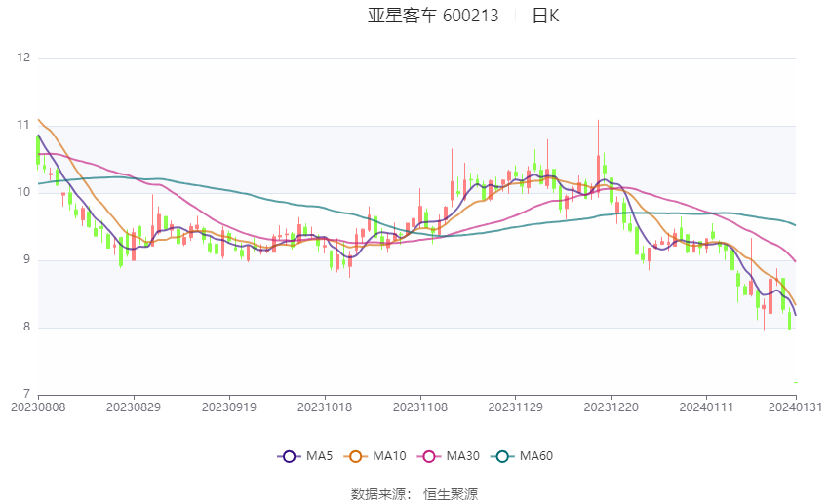The width and height of the screenshot is (829, 504).
Task: Hide the MA10 series via its label
Action: pos(389,456)
